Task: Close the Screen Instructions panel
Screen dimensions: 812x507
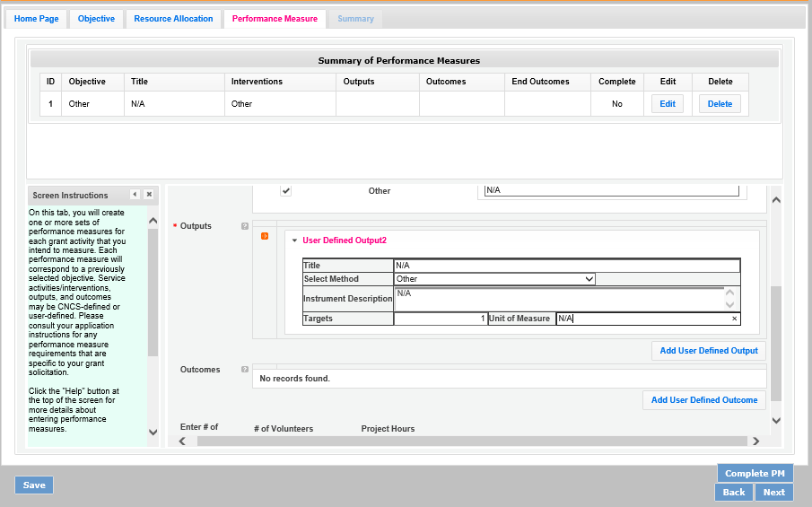Action: [149, 195]
